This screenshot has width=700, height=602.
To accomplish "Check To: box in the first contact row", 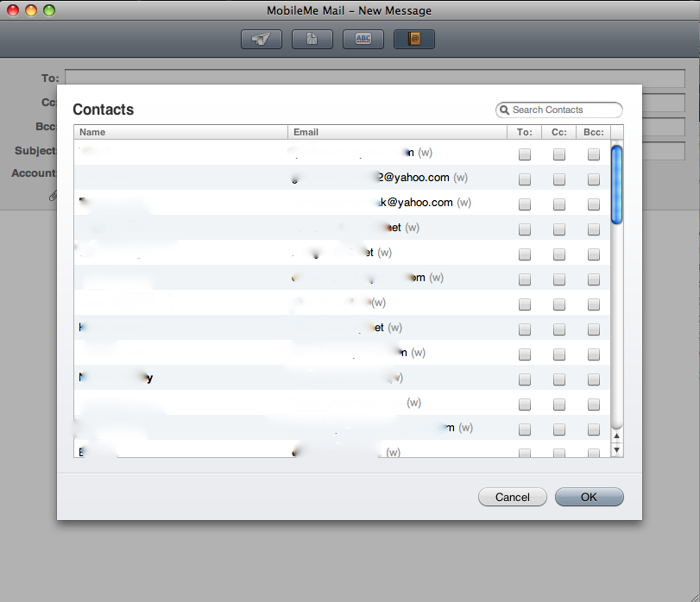I will click(525, 154).
